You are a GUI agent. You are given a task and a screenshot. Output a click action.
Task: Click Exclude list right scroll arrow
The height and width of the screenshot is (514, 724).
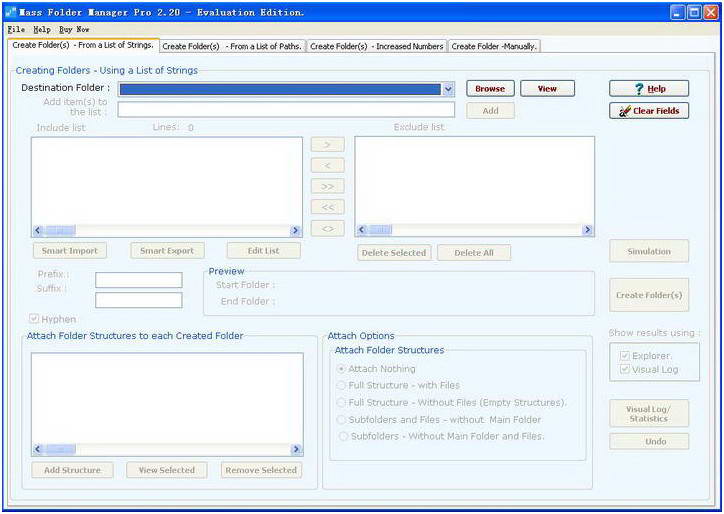(587, 230)
